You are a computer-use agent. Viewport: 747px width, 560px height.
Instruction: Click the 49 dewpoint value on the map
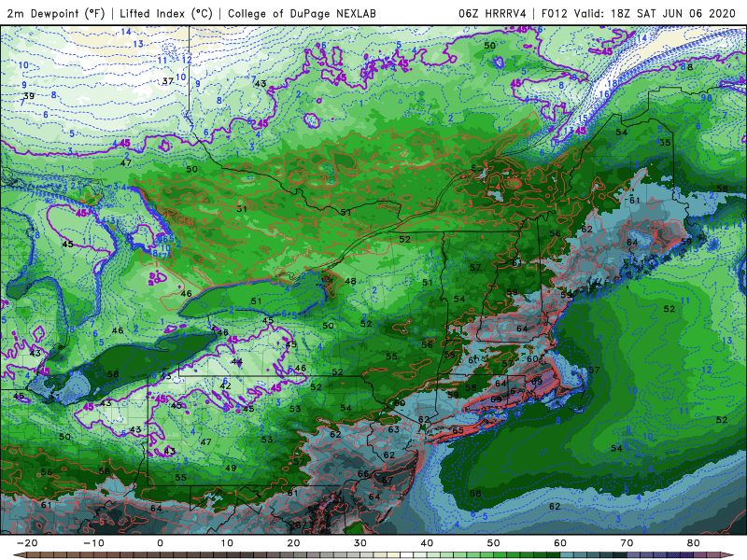231,469
